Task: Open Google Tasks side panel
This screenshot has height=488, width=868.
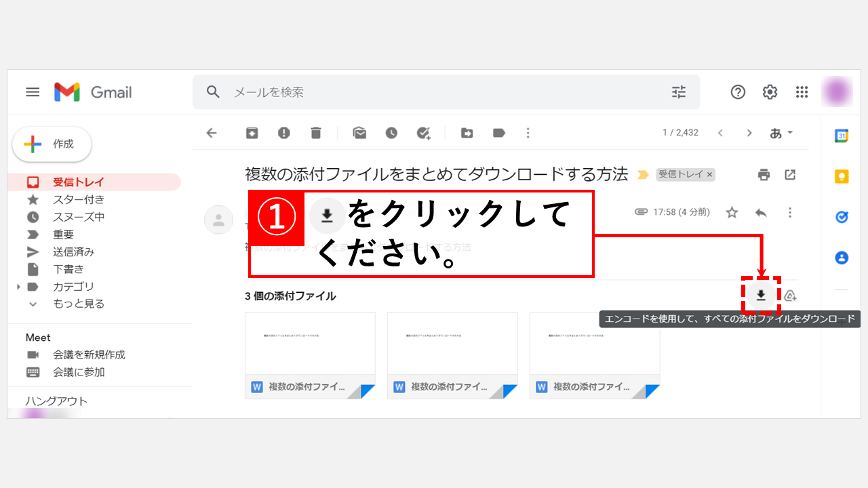Action: pos(842,217)
